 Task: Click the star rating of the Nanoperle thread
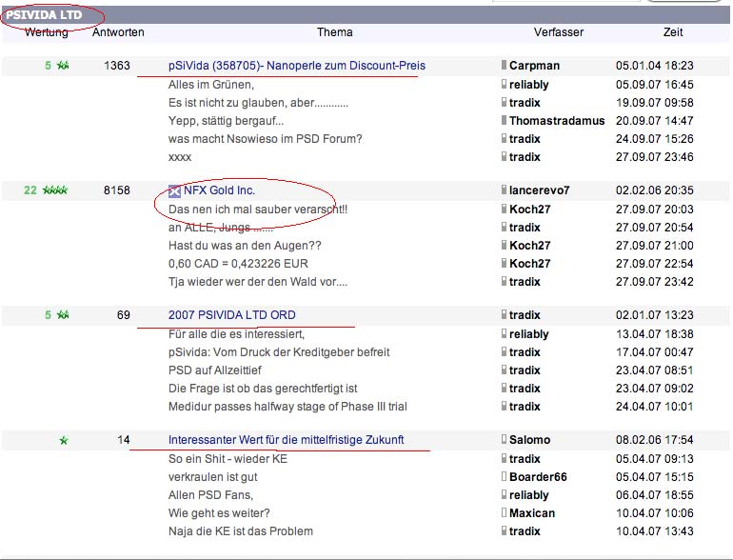coord(63,66)
